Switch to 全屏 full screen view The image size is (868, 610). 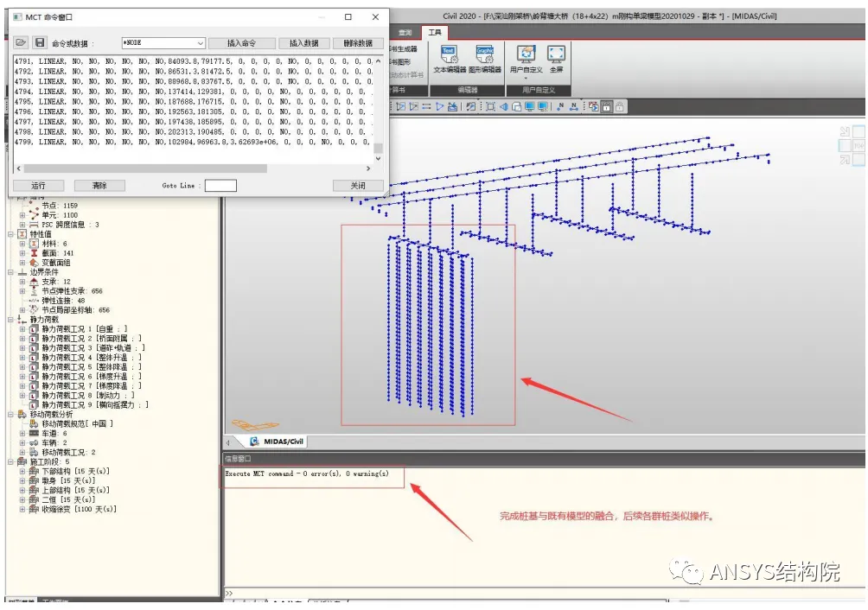point(556,59)
